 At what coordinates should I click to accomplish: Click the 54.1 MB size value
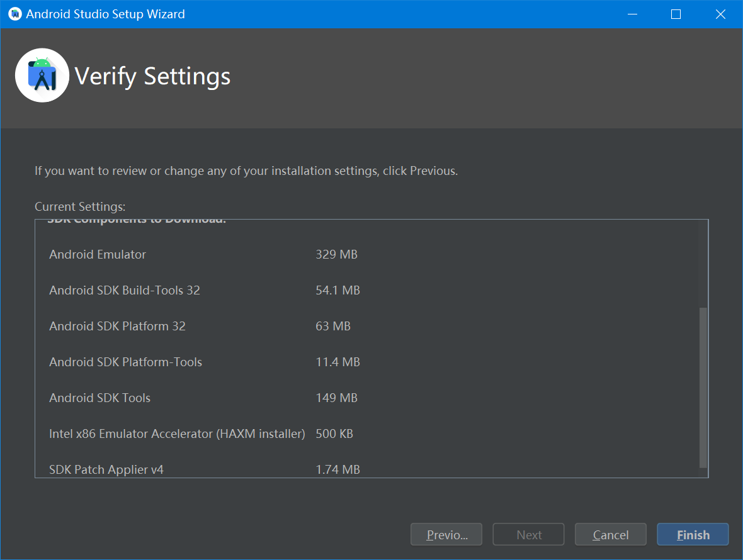pyautogui.click(x=338, y=290)
